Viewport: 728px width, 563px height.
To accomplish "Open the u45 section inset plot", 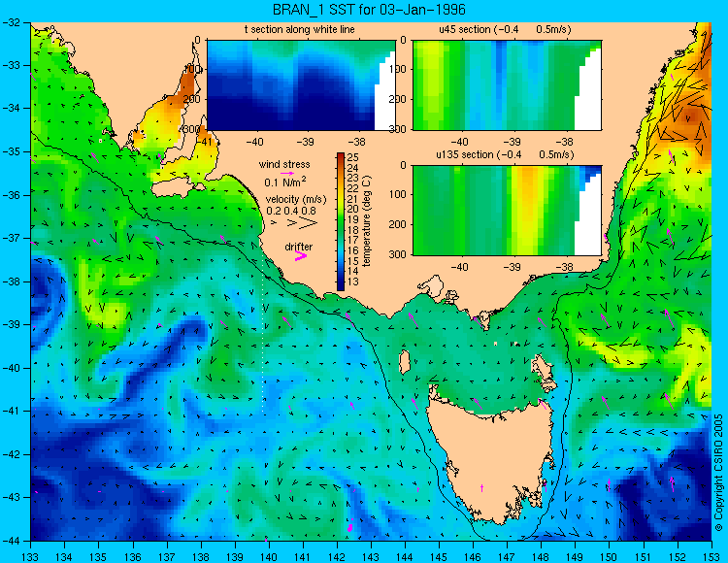I will 507,85.
